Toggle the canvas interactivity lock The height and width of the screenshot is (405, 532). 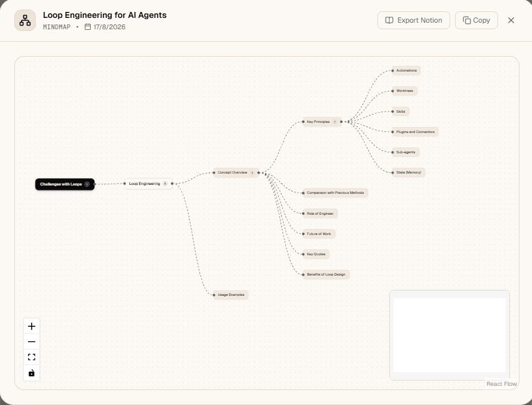coord(32,373)
